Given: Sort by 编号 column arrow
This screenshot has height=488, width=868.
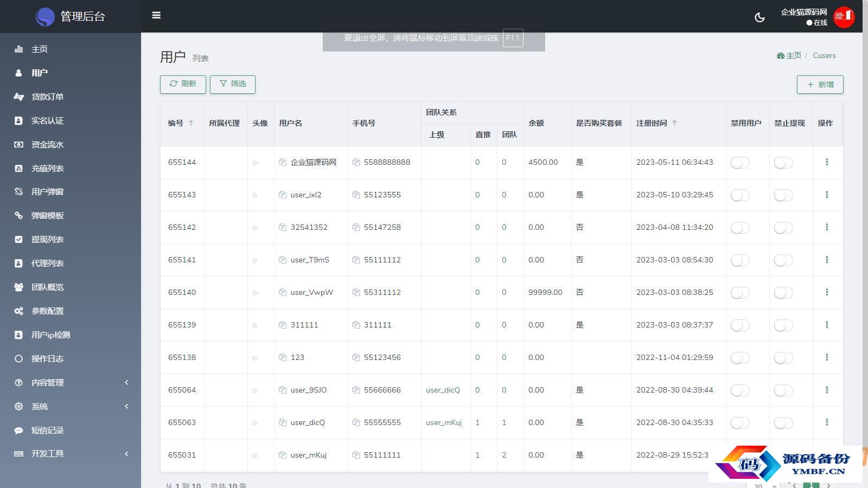Looking at the screenshot, I should click(x=191, y=123).
